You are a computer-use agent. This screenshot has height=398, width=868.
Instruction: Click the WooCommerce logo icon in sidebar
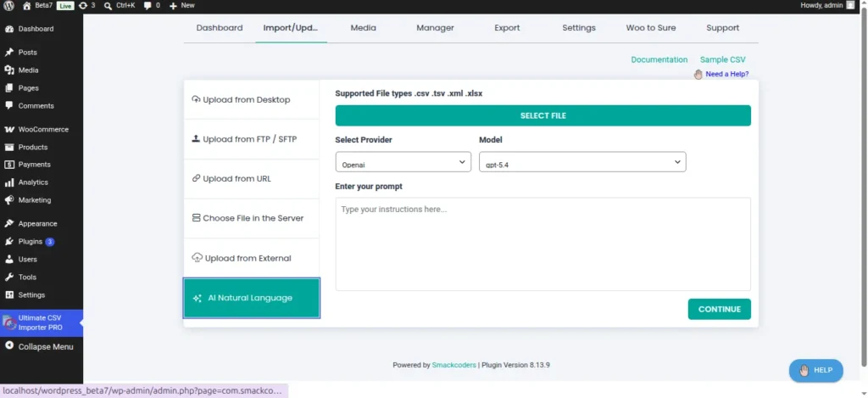point(8,129)
